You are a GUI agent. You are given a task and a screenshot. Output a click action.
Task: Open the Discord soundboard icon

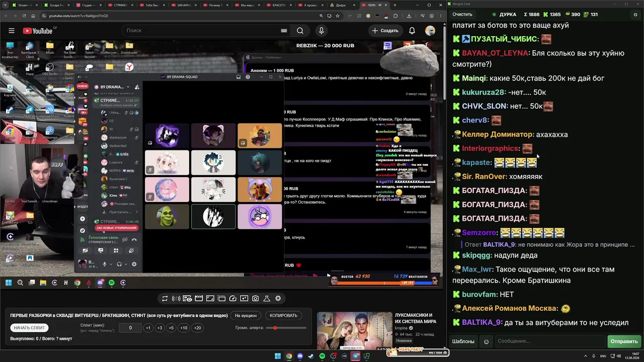click(131, 250)
